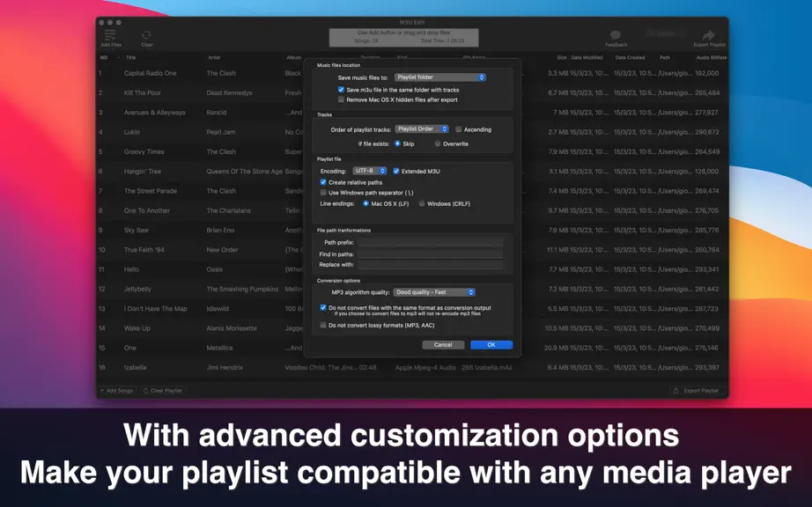The width and height of the screenshot is (812, 507).
Task: Toggle the Extended M3U checkbox
Action: 396,171
